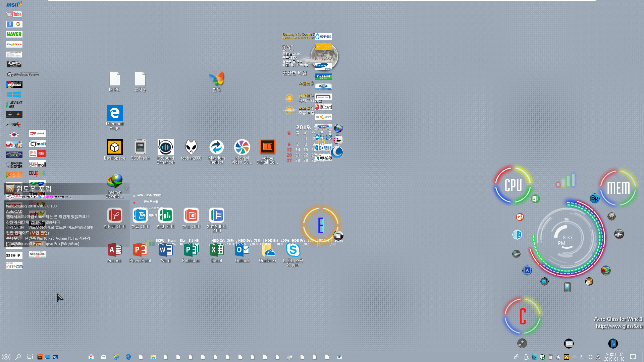644x362 pixels.
Task: Click the taskbar clock showing 오후 8:37
Action: [614, 357]
